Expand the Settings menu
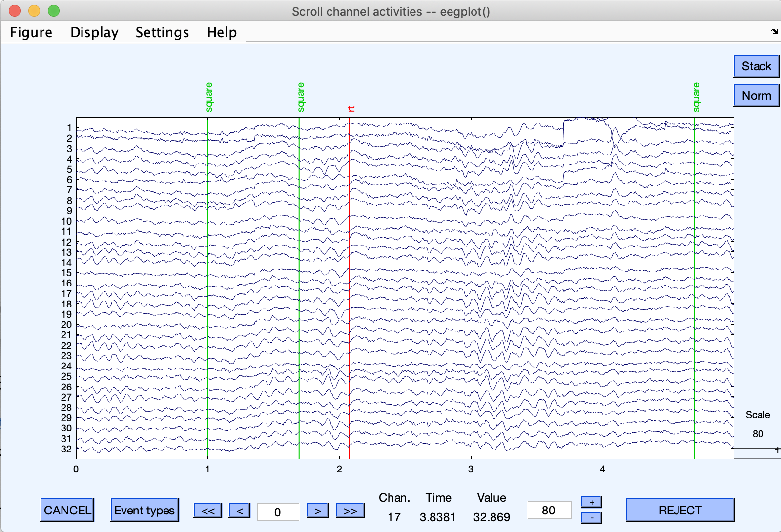This screenshot has width=781, height=532. (x=162, y=32)
